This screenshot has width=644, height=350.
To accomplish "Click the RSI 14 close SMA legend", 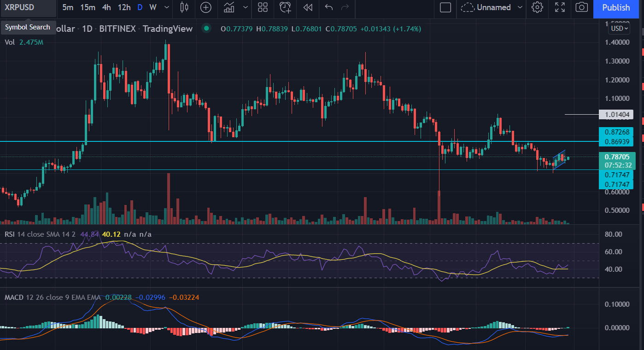I will 41,234.
